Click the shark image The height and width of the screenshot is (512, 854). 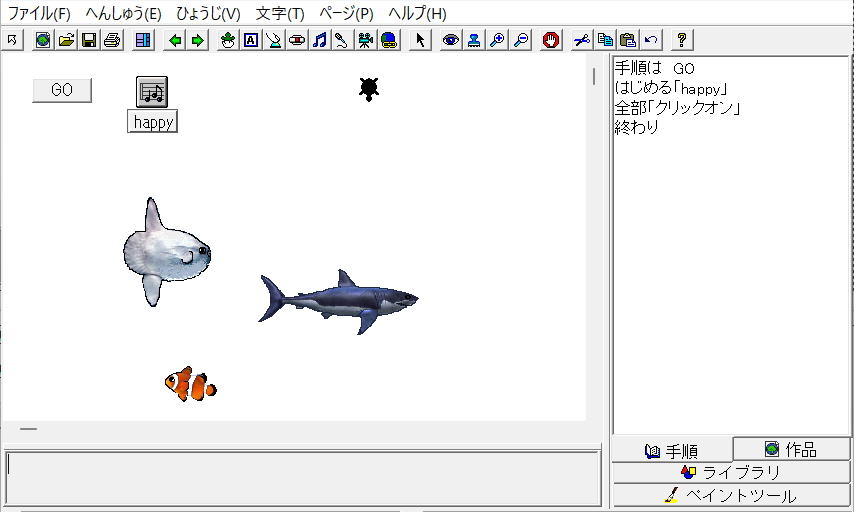(338, 301)
